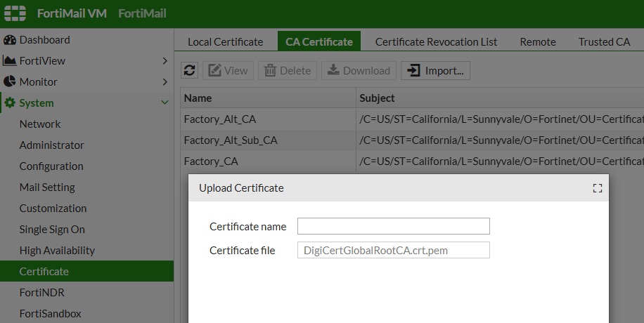644x323 pixels.
Task: Expand the Monitor menu arrow
Action: (165, 81)
